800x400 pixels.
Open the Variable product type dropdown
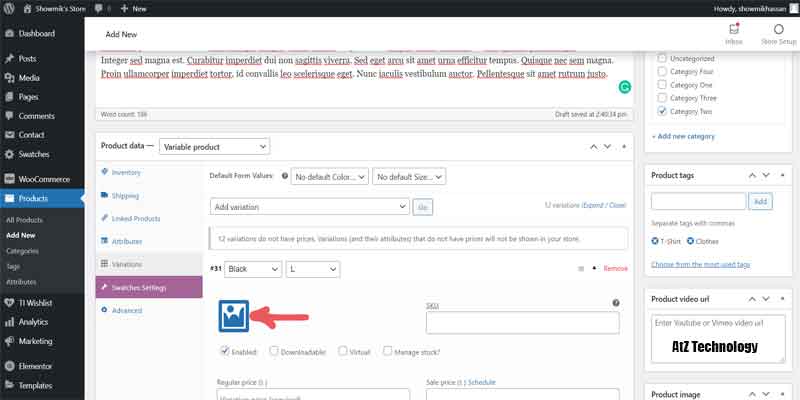click(215, 147)
